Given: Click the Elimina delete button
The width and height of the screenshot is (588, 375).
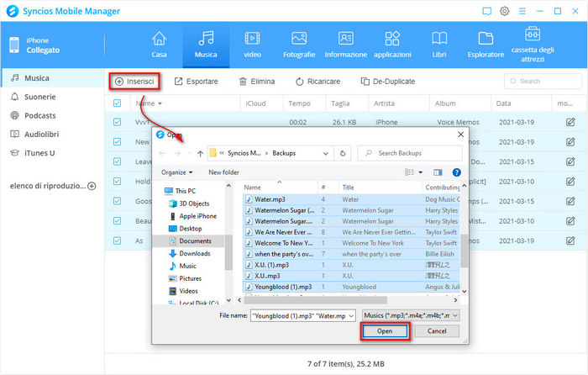Looking at the screenshot, I should click(257, 82).
